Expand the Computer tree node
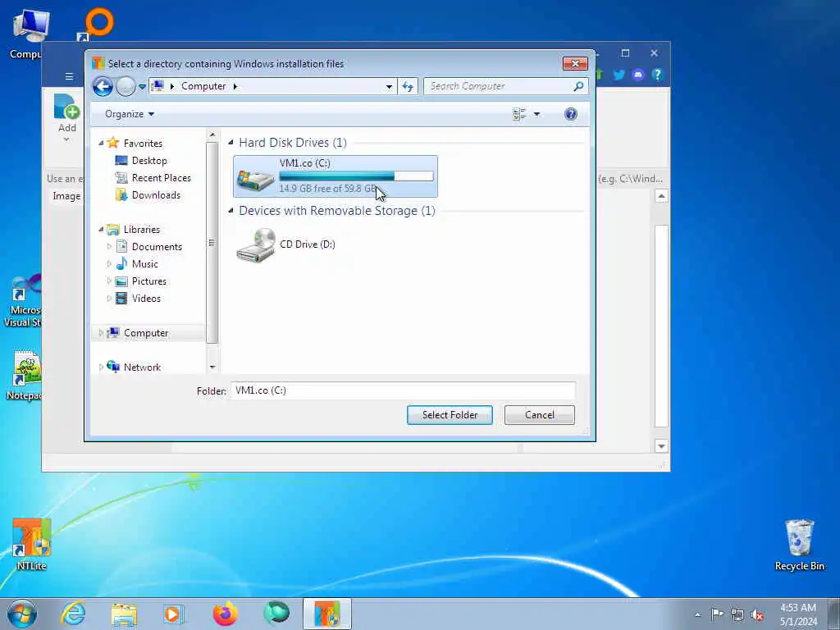The image size is (840, 630). click(x=101, y=333)
